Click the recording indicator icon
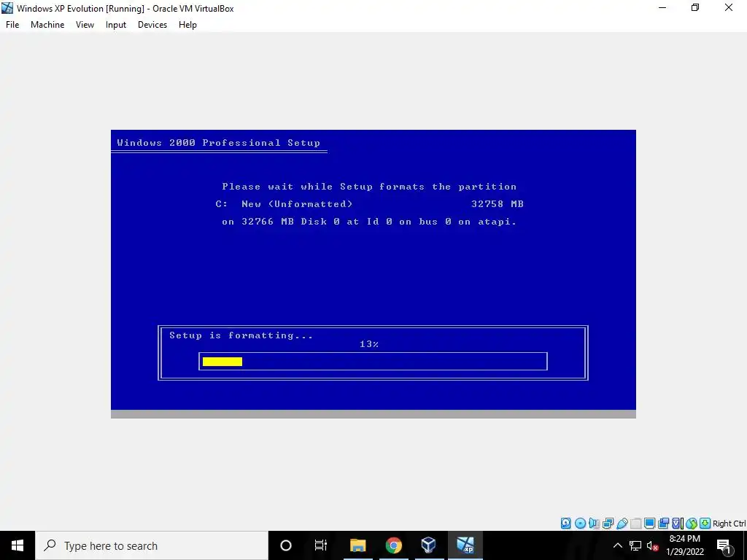The image size is (747, 560). click(x=663, y=524)
